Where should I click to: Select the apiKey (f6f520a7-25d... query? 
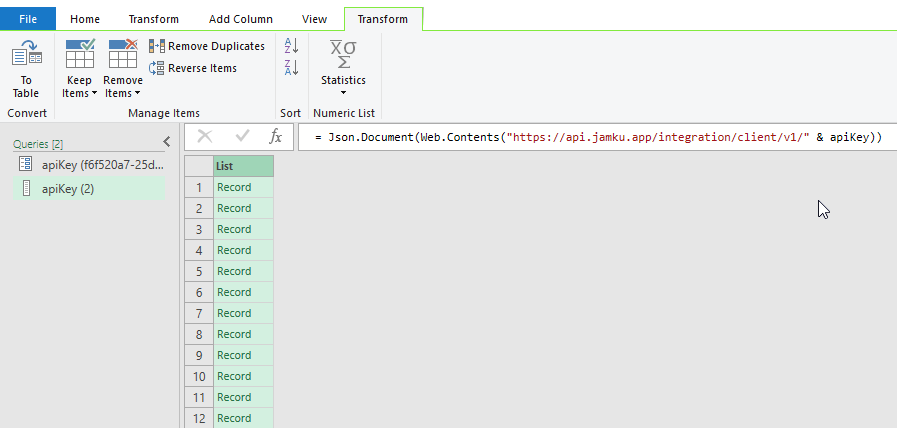(99, 164)
